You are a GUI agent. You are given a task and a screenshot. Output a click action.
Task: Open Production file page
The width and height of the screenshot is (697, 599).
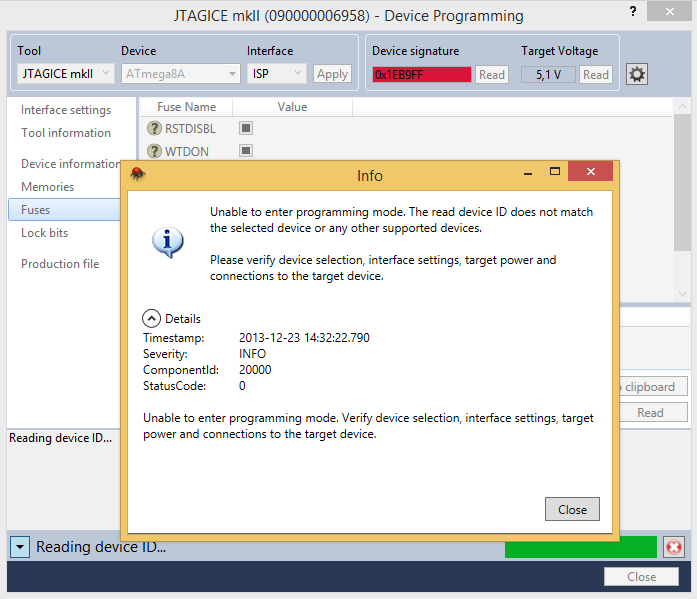pyautogui.click(x=60, y=264)
